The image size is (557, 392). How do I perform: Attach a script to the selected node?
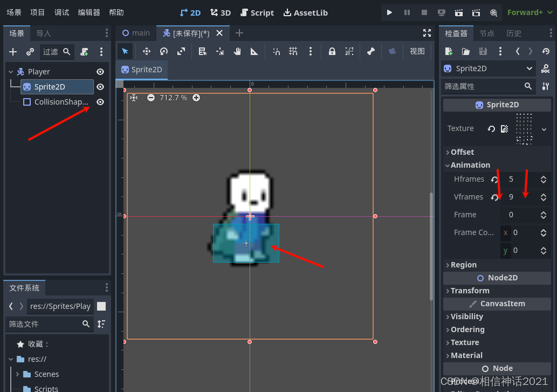[85, 52]
